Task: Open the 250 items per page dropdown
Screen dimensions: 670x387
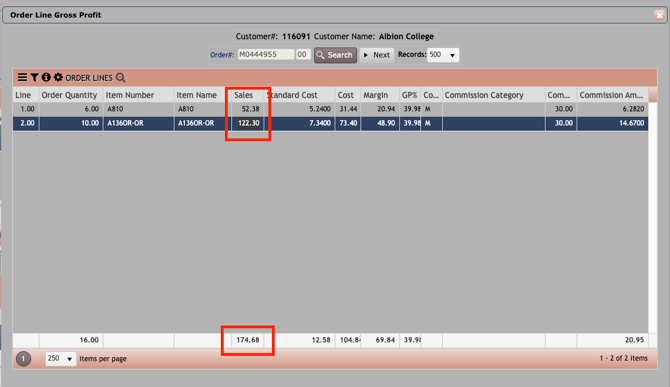Action: tap(61, 358)
